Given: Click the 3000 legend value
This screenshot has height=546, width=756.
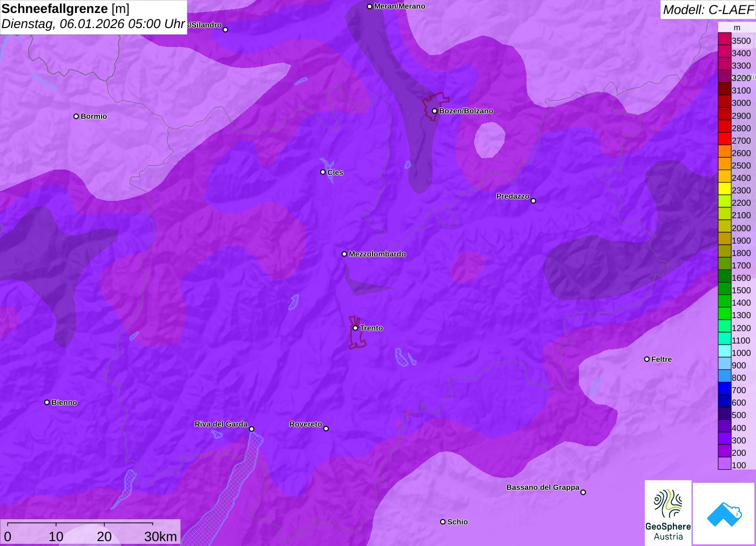Looking at the screenshot, I should pyautogui.click(x=741, y=103).
